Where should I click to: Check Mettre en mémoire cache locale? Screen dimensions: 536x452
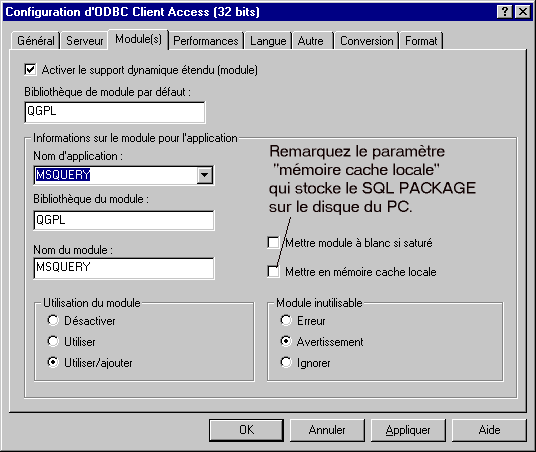pos(273,272)
